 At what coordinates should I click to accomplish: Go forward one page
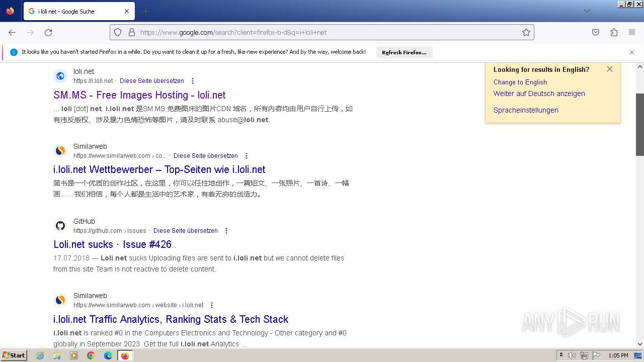[30, 32]
